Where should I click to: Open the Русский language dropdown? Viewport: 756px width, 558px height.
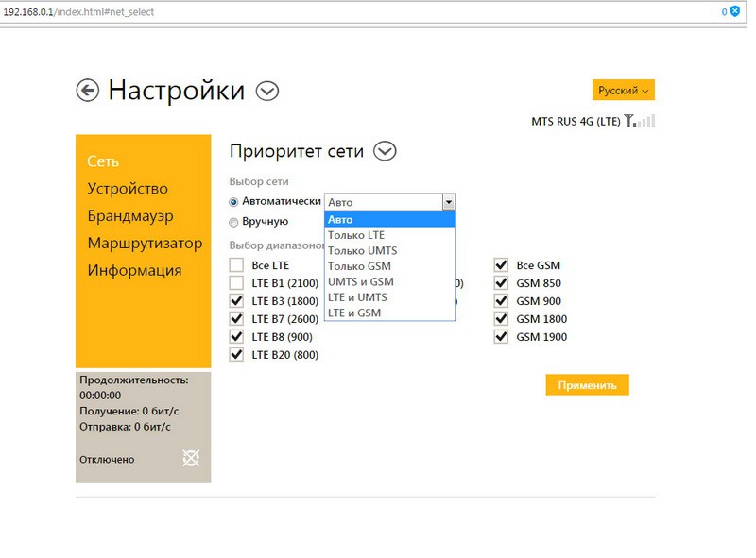(x=623, y=91)
